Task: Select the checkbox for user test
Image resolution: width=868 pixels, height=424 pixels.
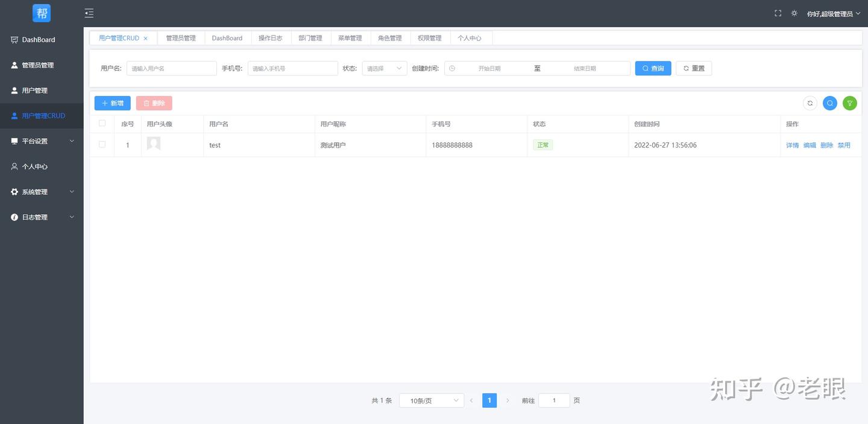Action: [102, 144]
